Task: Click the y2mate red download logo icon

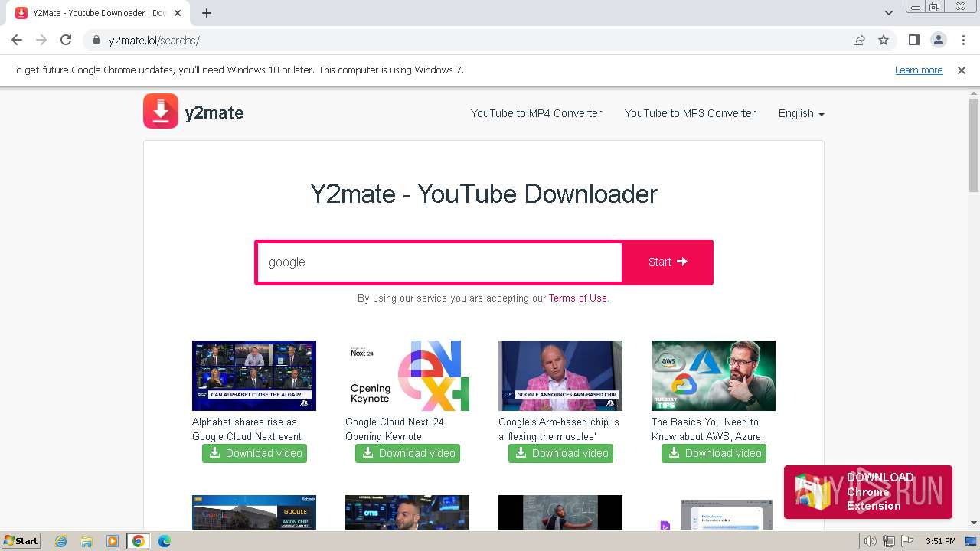Action: 161,112
